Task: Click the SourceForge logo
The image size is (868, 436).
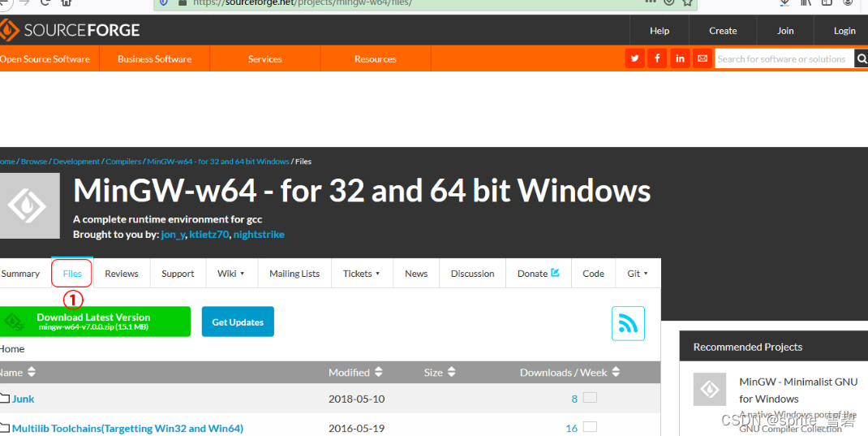Action: [x=71, y=30]
